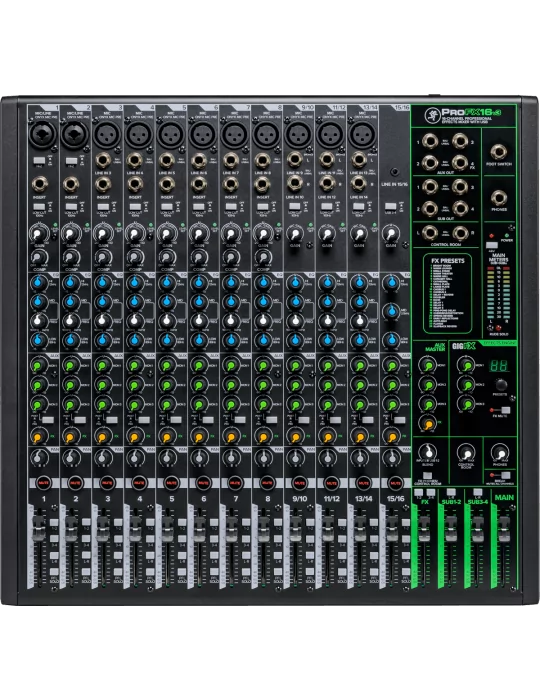The height and width of the screenshot is (700, 540).
Task: Click channel 2 COMP knob
Action: tap(71, 257)
